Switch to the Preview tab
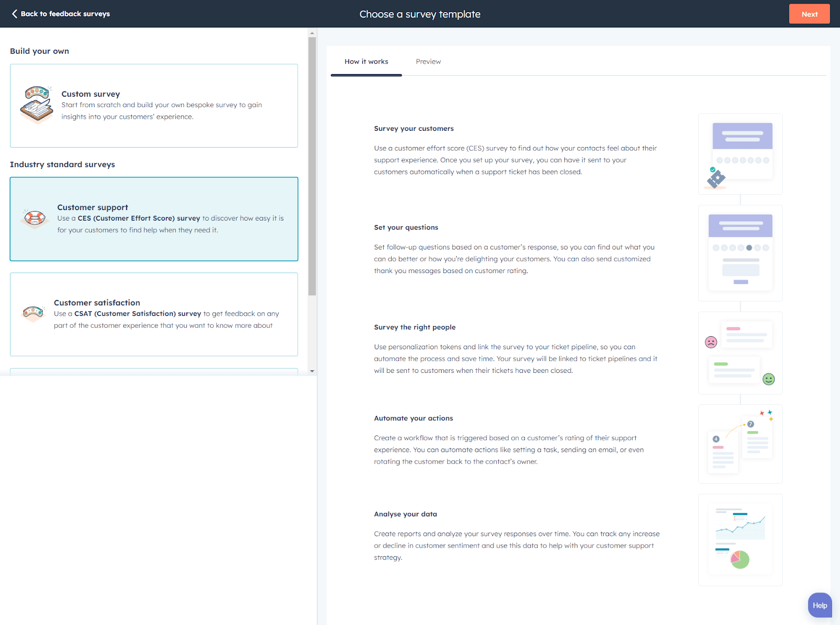The image size is (840, 625). click(428, 61)
